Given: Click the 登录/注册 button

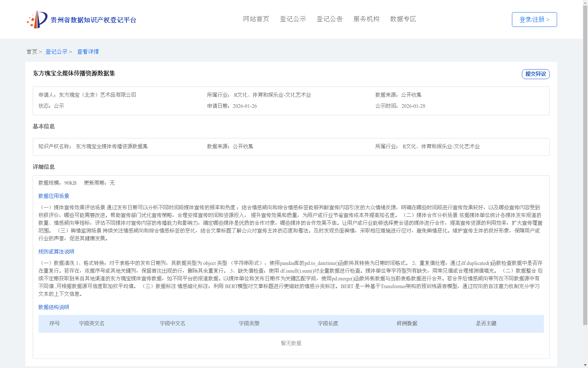Looking at the screenshot, I should [534, 20].
